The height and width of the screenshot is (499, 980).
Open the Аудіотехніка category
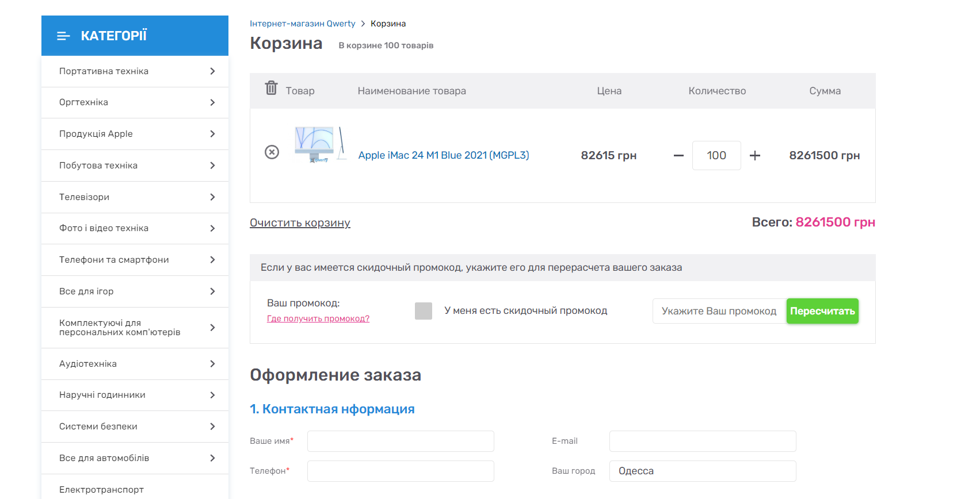88,364
